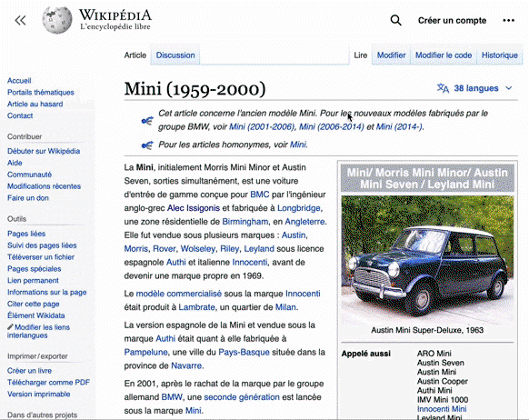Collapse the sidebar with double-chevron icon
529x420 pixels.
[x=20, y=21]
